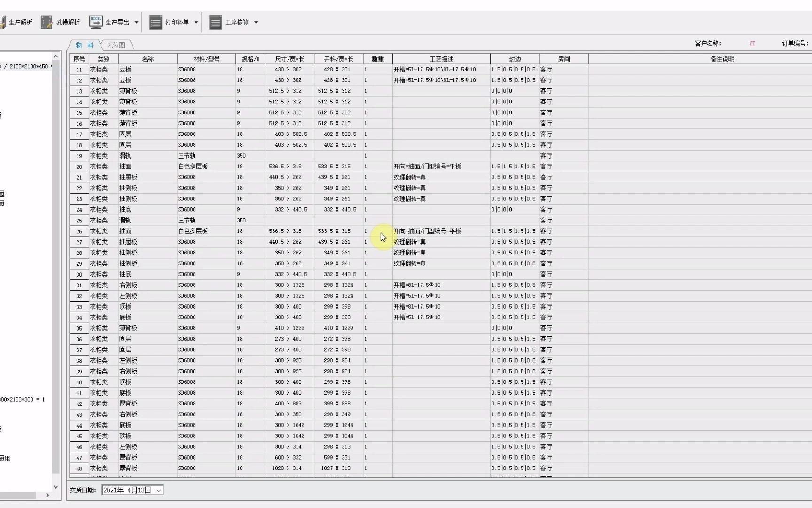Select 滑轨 in row 25
The width and height of the screenshot is (812, 508).
point(125,220)
